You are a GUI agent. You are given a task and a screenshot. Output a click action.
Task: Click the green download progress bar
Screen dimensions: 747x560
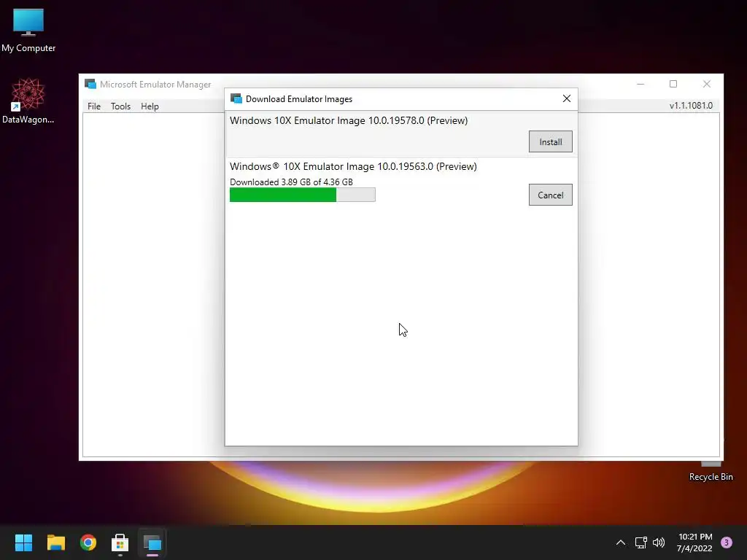(x=303, y=195)
